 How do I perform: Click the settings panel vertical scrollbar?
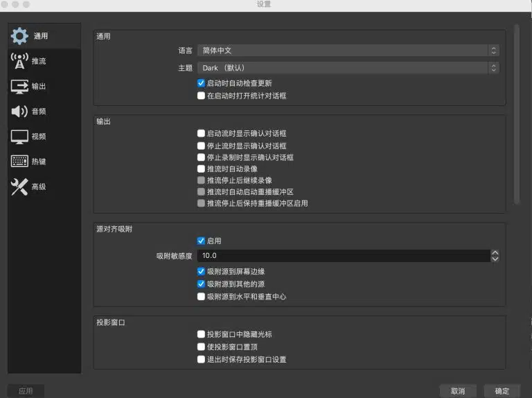(517, 114)
